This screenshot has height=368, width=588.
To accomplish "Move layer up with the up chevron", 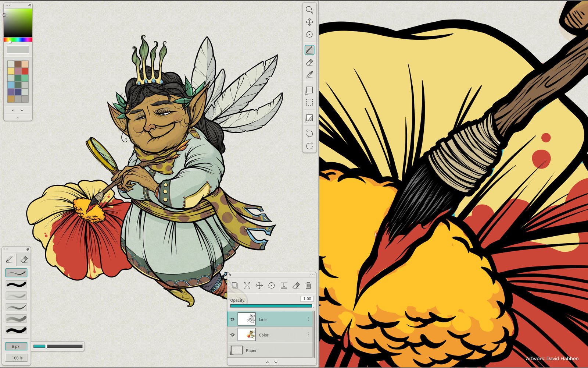I will pos(267,362).
